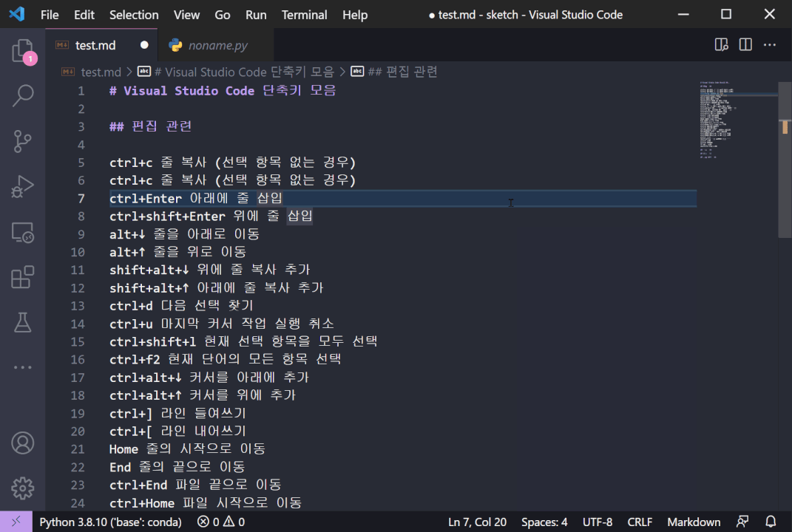Image resolution: width=792 pixels, height=532 pixels.
Task: Open the Accounts menu
Action: click(x=23, y=443)
